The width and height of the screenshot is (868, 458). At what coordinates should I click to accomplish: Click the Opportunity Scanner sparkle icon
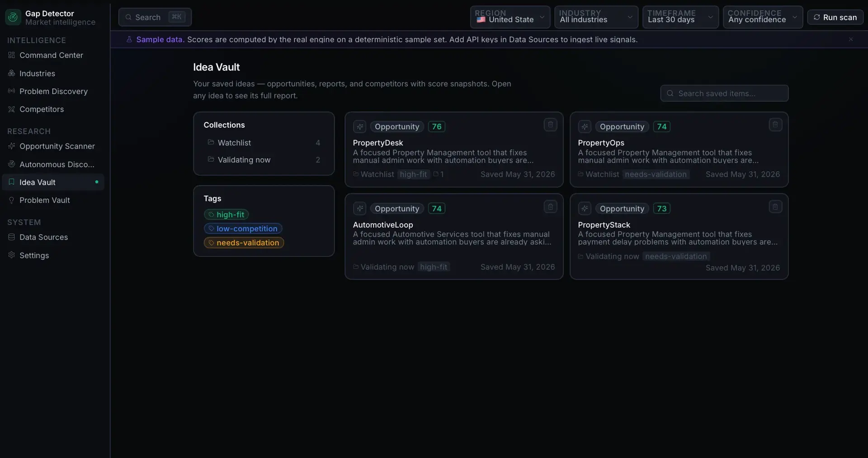click(11, 146)
